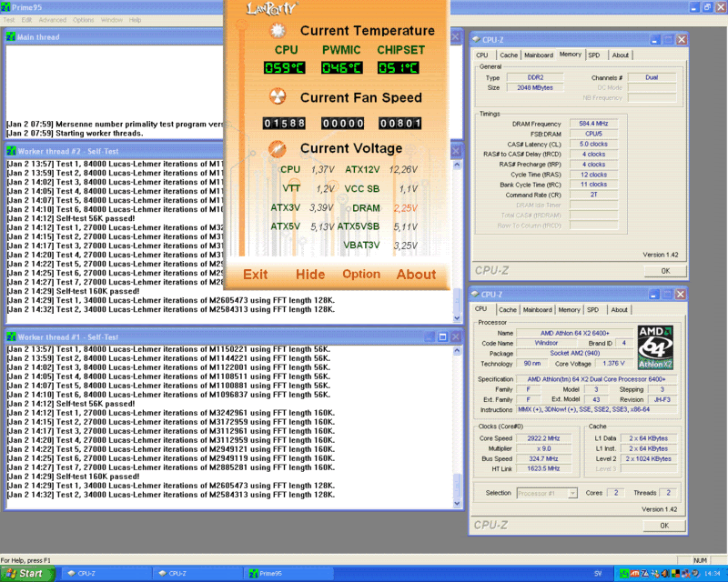Open the Edit menu in Prime95
728x582 pixels.
pos(26,20)
